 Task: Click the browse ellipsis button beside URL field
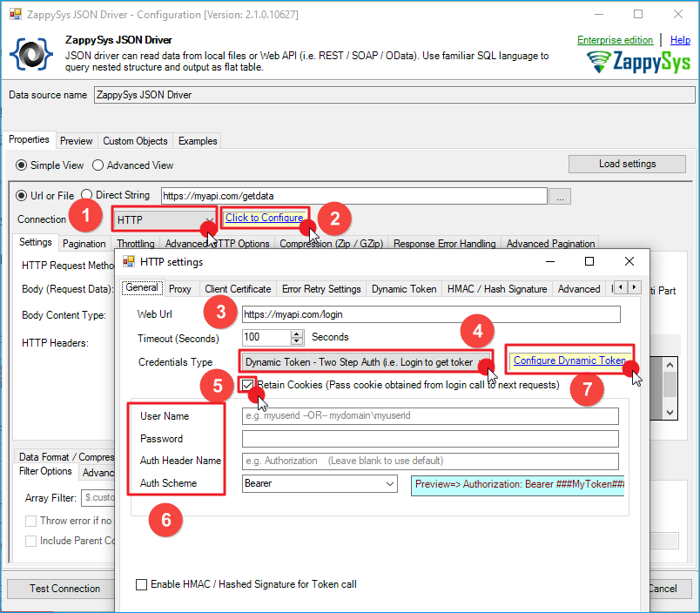pos(562,198)
